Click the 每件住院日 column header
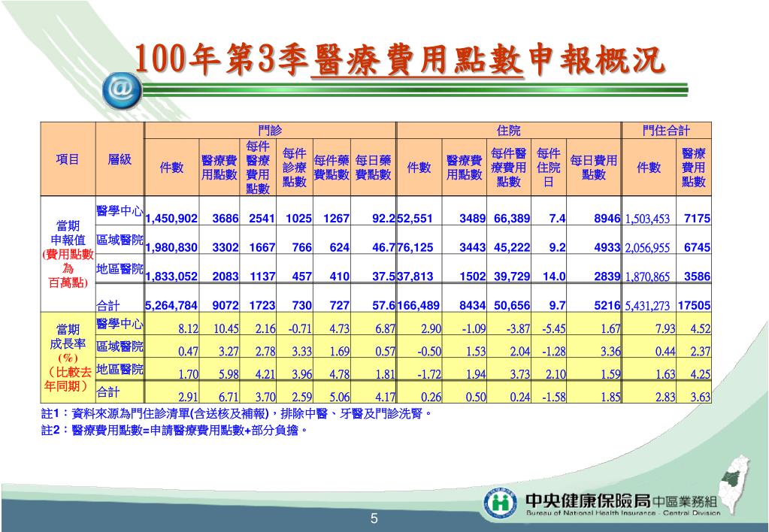 click(x=548, y=168)
